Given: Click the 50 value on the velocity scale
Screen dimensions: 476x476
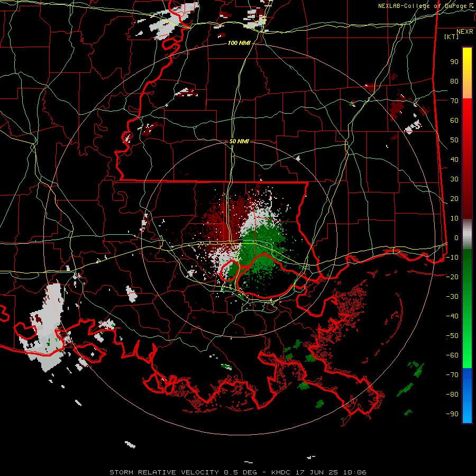Looking at the screenshot, I should tap(454, 140).
